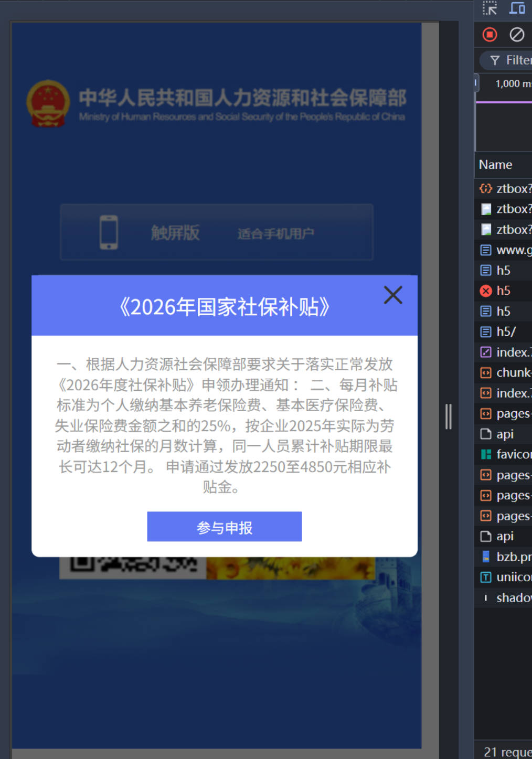Toggle the device toolbar emulation
The image size is (532, 759).
(x=517, y=8)
